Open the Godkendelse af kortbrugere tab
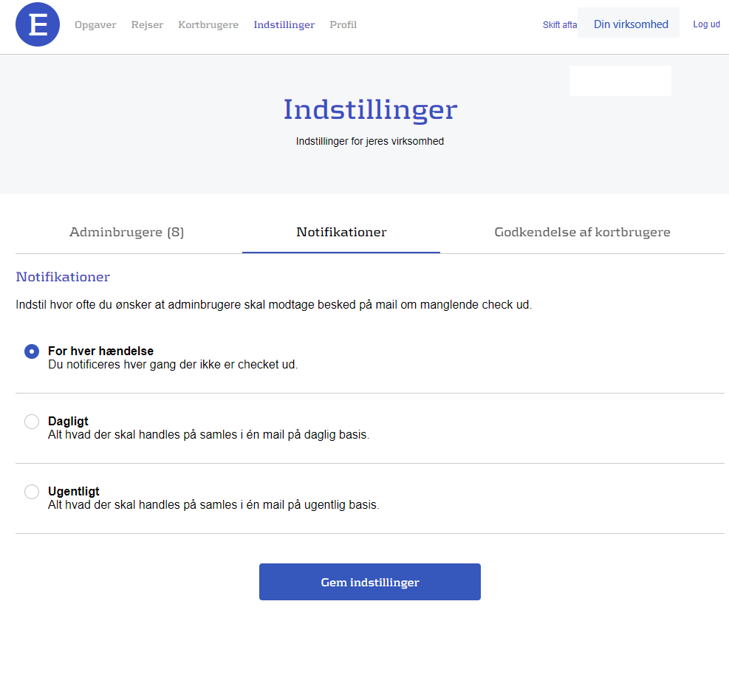This screenshot has height=700, width=729. [582, 233]
